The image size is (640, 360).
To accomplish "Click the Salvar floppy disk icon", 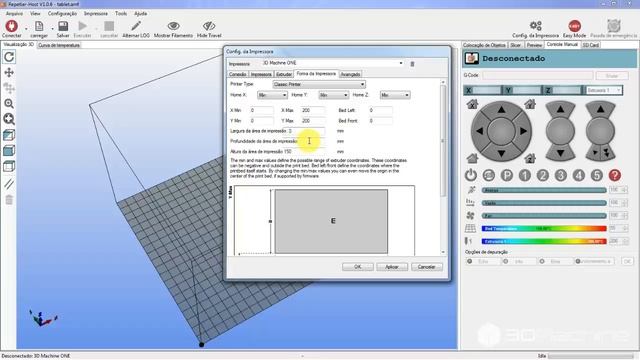I will (63, 26).
